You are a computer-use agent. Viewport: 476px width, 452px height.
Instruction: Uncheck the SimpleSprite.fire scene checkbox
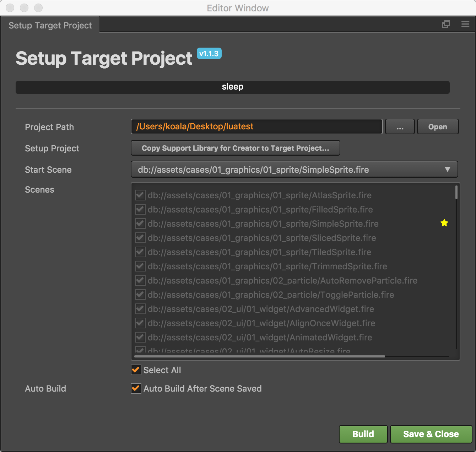[x=140, y=224]
